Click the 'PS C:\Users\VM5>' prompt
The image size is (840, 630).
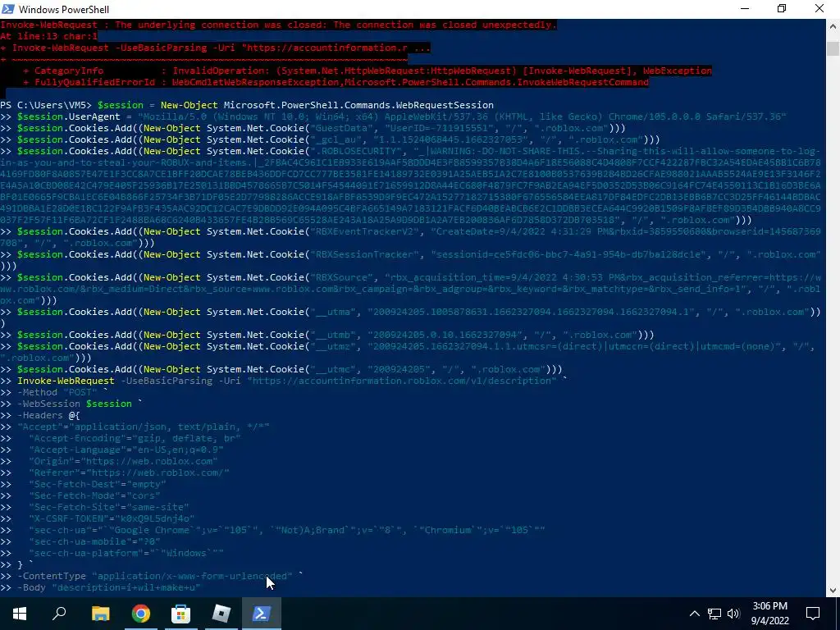[46, 105]
